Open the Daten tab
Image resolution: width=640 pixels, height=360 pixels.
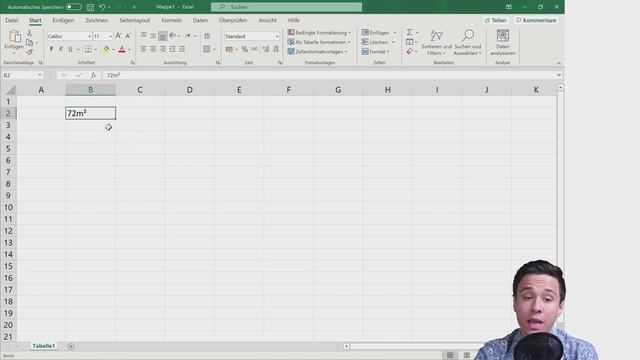(200, 20)
